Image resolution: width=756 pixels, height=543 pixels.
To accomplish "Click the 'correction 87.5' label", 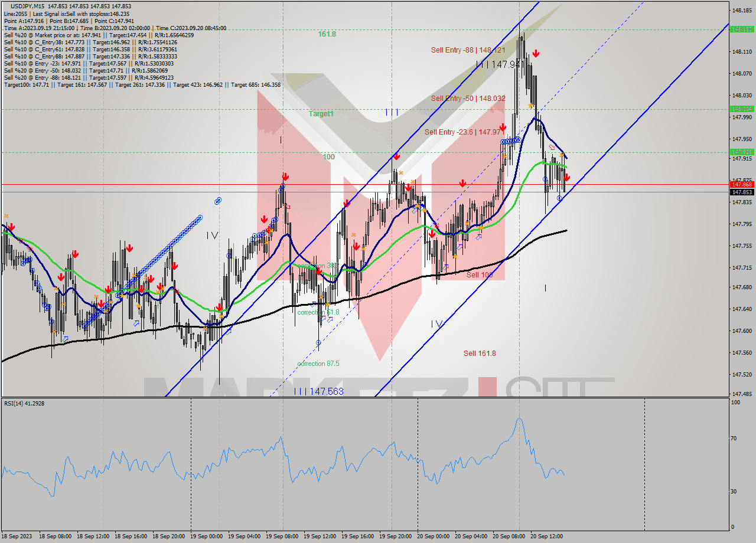I will click(318, 364).
